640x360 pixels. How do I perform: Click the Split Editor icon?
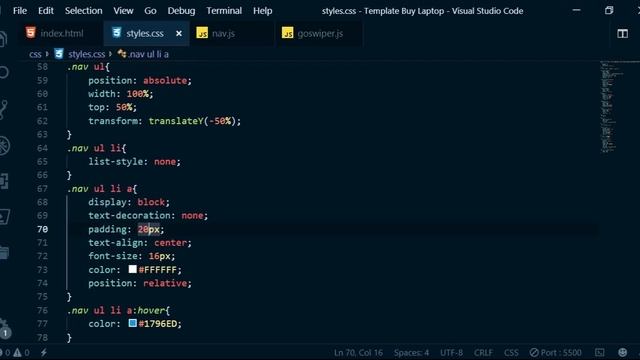(622, 33)
